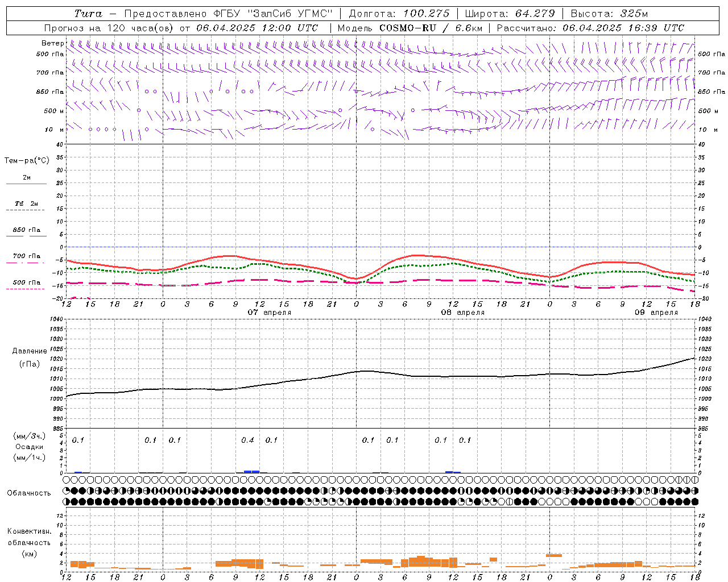The height and width of the screenshot is (582, 728).
Task: Click the "Давление" pressure panel label
Action: click(30, 351)
